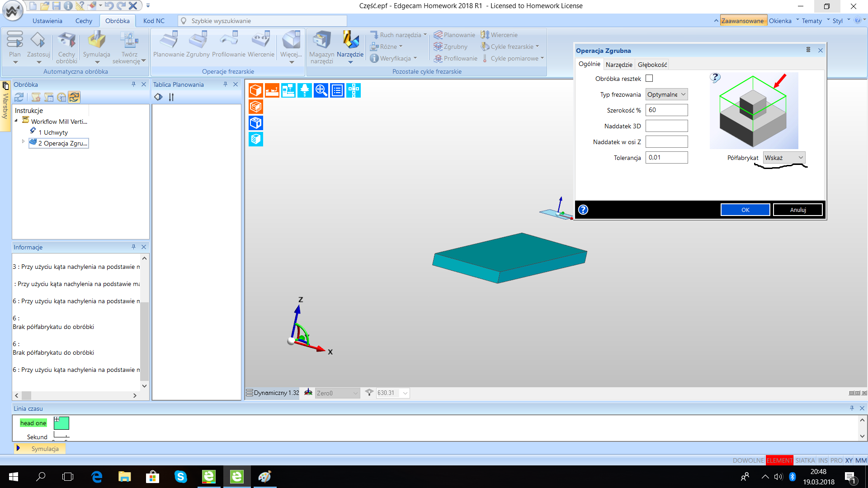Click the cyan hatched cube icon in viewport

click(256, 139)
